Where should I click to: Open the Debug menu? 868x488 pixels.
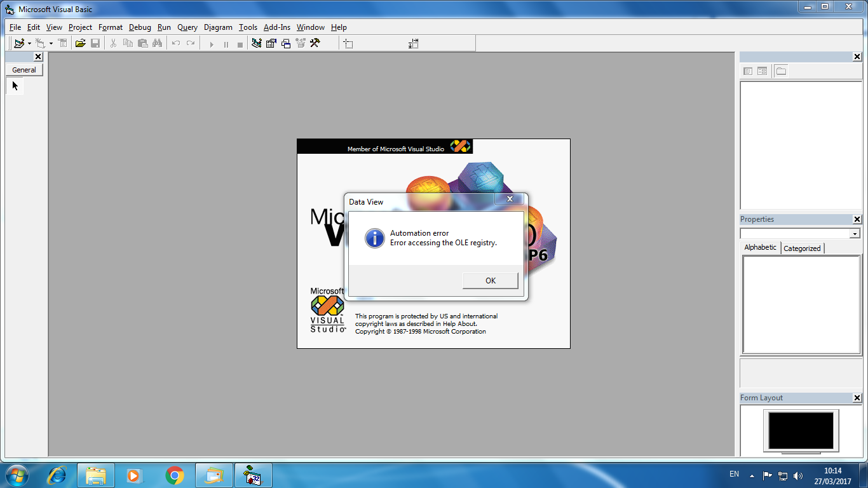pos(140,27)
